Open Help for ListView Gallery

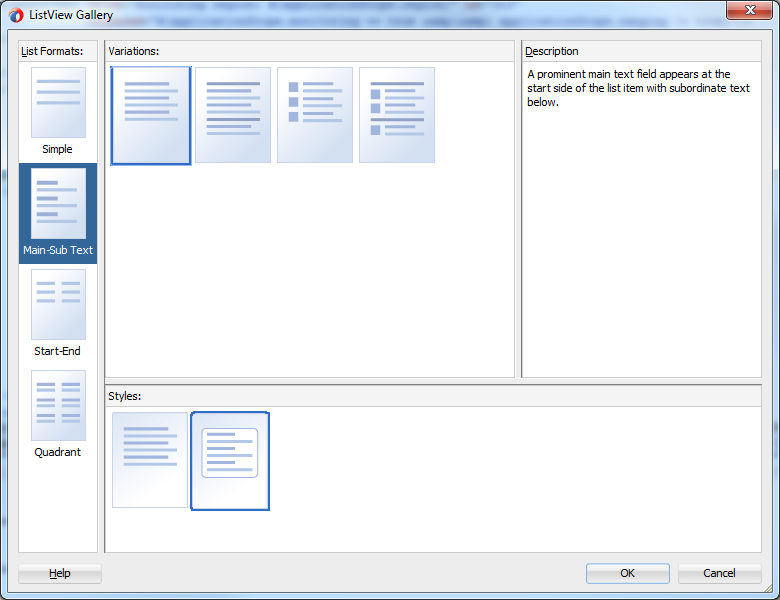tap(60, 573)
